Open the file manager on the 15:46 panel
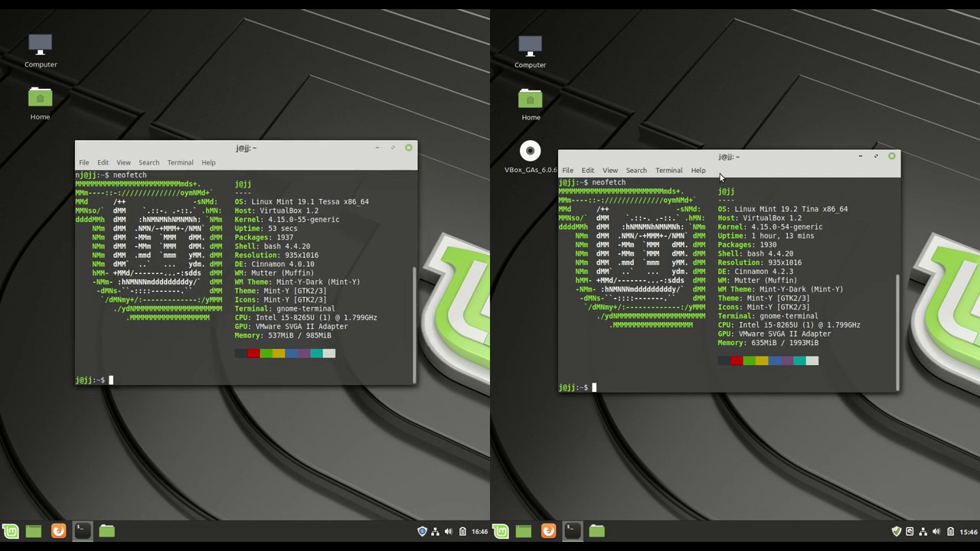Viewport: 980px width, 551px height. click(x=596, y=531)
